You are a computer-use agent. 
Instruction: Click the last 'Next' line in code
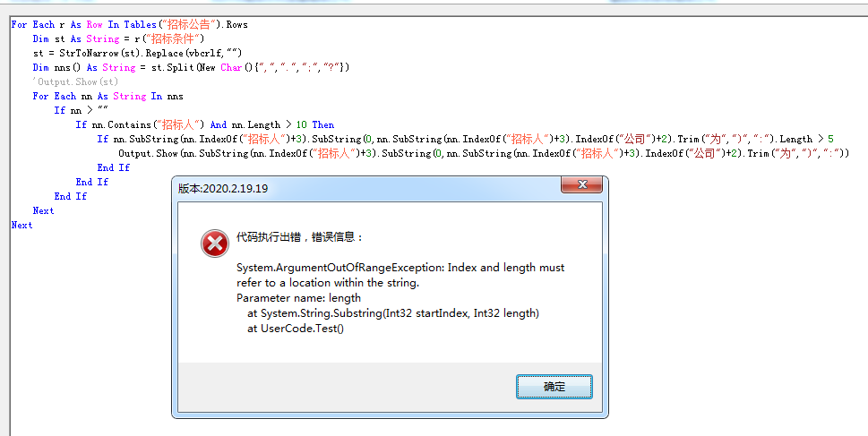tap(22, 226)
